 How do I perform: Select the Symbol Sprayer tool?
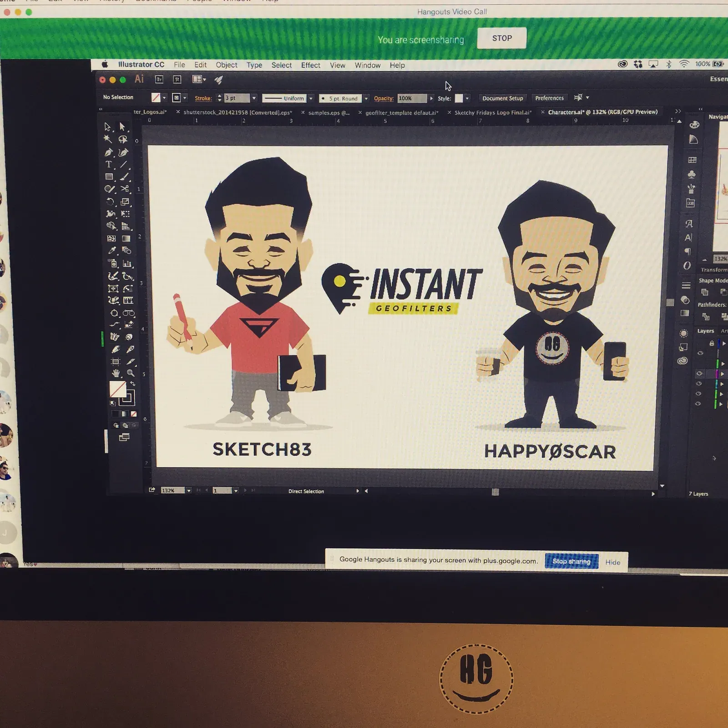pyautogui.click(x=112, y=263)
